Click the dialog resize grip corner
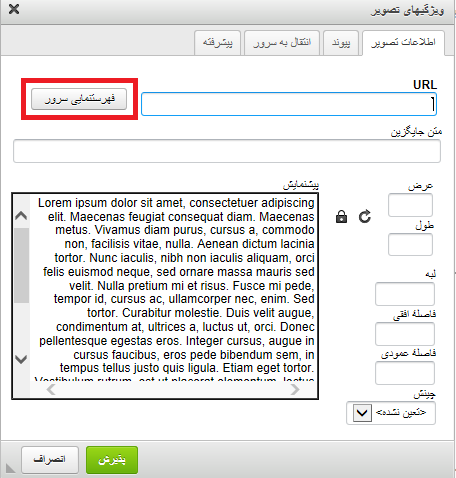456x478 pixels. coord(10,468)
